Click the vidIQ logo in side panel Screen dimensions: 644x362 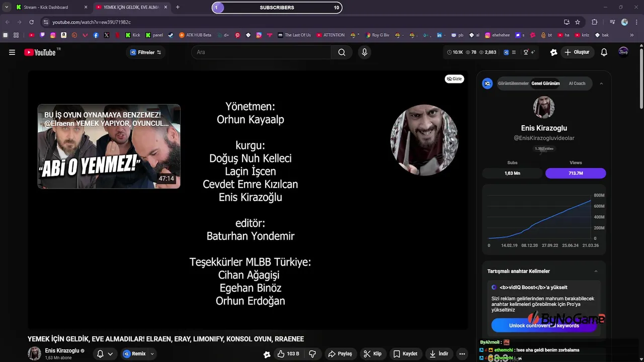[x=487, y=83]
